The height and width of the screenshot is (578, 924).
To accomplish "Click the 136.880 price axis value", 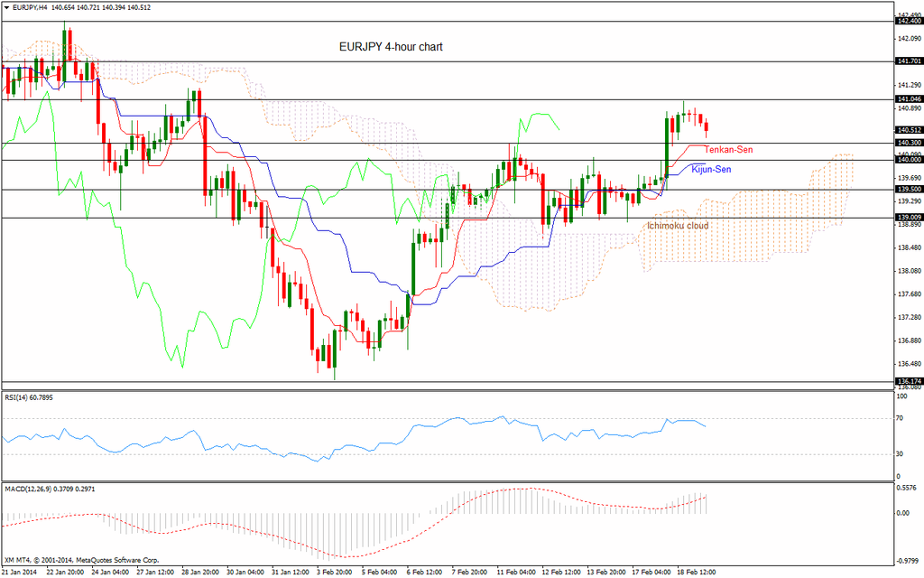I will tap(910, 340).
